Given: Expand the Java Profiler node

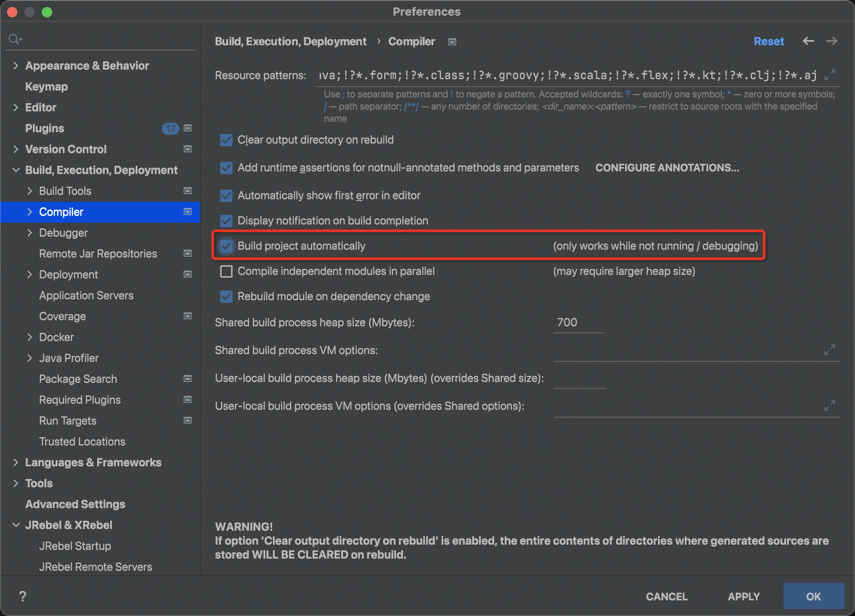Looking at the screenshot, I should coord(30,358).
